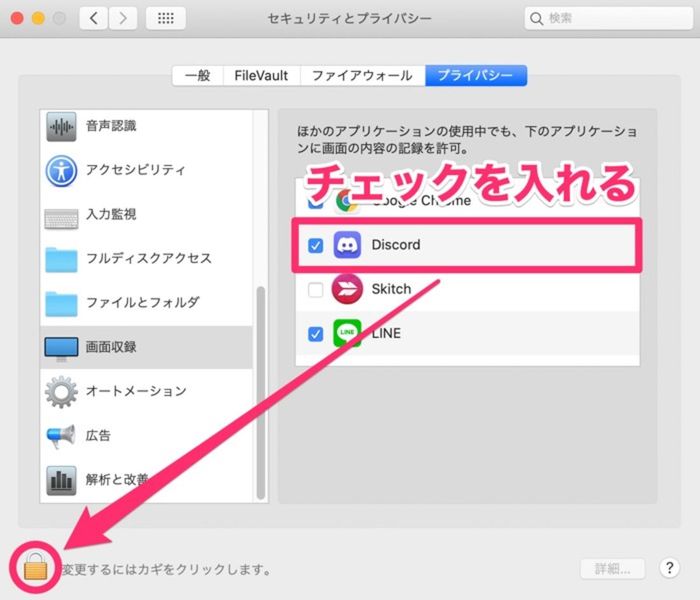The width and height of the screenshot is (700, 600).
Task: Select the ファイルとフォルダ text label
Action: (143, 302)
